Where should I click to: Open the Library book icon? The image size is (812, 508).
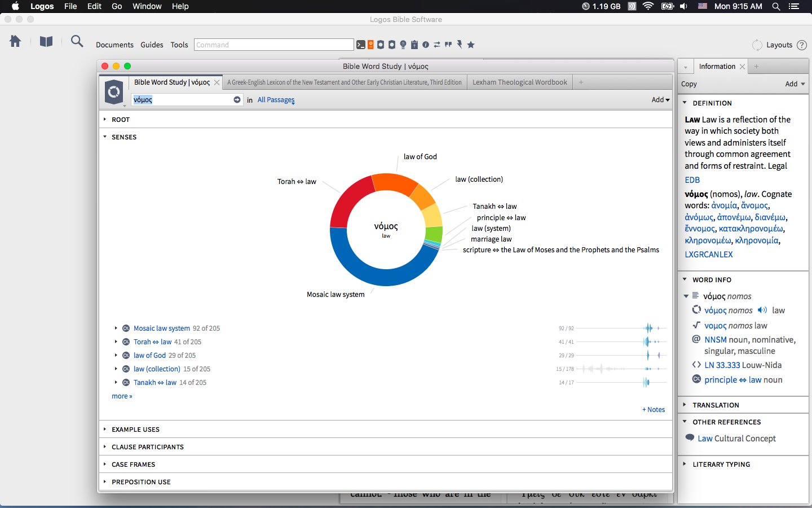tap(46, 41)
